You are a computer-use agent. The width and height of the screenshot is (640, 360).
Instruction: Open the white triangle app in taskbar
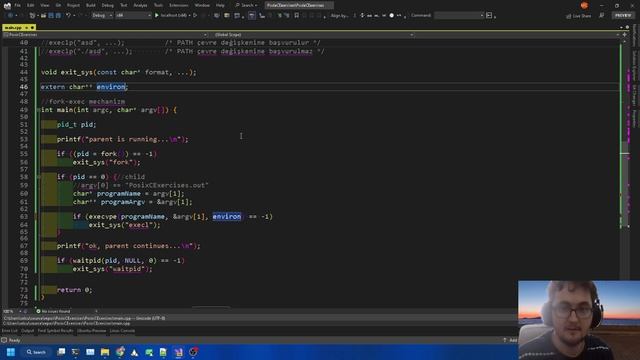[x=134, y=352]
